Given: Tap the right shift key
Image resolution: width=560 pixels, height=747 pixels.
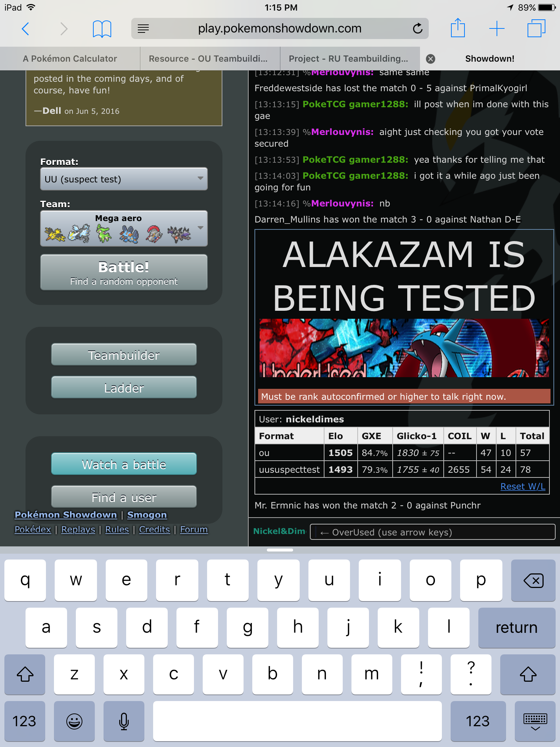Looking at the screenshot, I should [x=528, y=674].
